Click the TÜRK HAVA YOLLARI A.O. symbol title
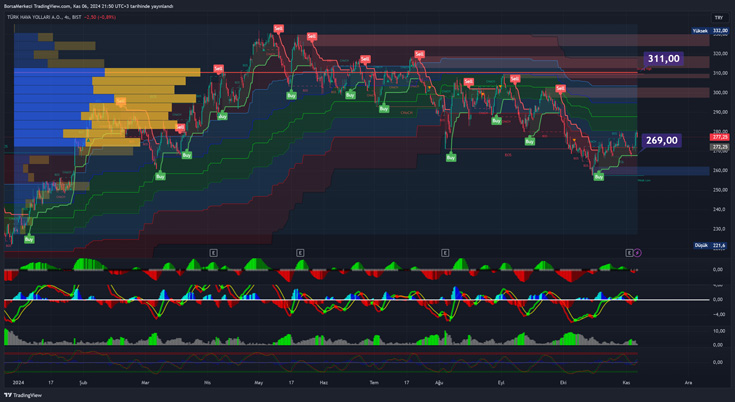Viewport: 735px width, 402px height. pyautogui.click(x=35, y=17)
